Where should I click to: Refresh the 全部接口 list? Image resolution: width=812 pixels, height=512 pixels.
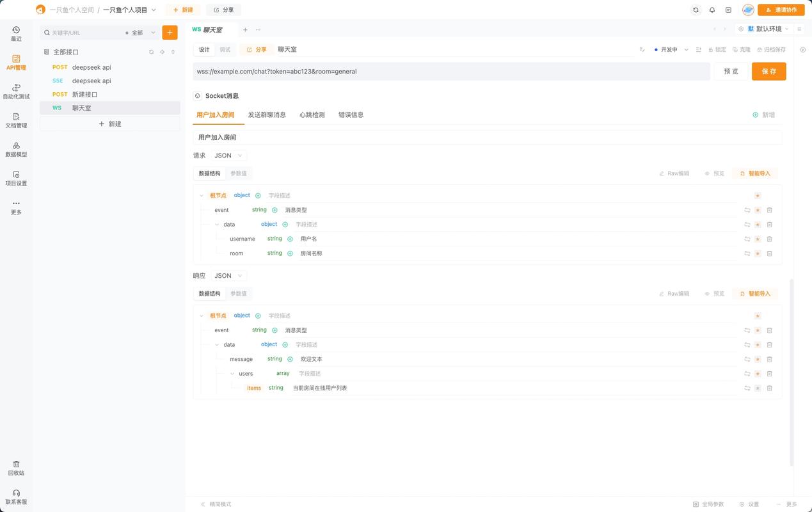(x=151, y=52)
